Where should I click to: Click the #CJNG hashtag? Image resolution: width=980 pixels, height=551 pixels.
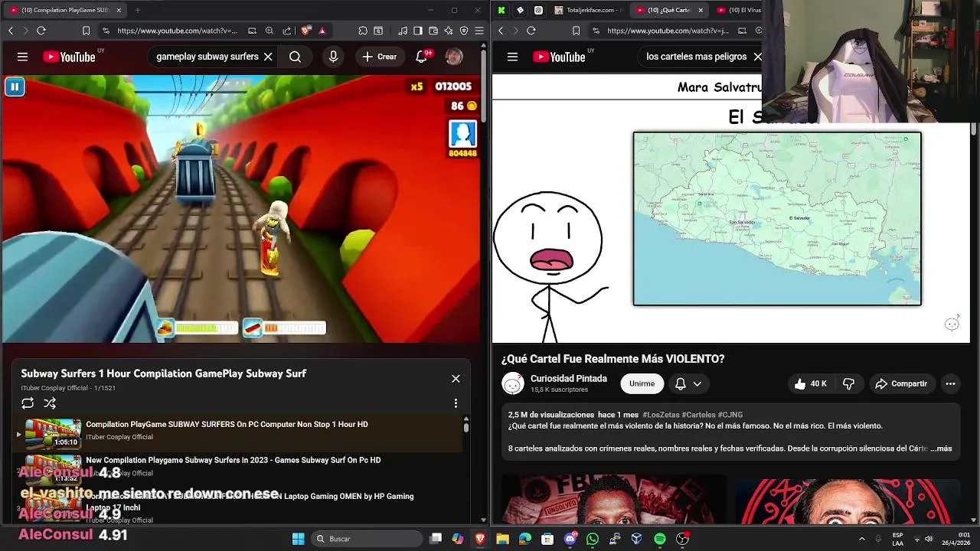pyautogui.click(x=730, y=415)
